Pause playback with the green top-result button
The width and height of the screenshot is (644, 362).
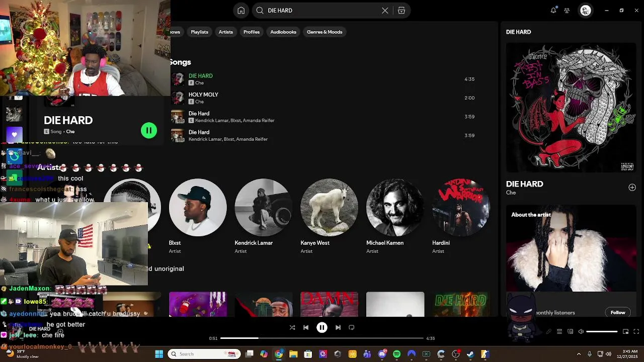[149, 131]
